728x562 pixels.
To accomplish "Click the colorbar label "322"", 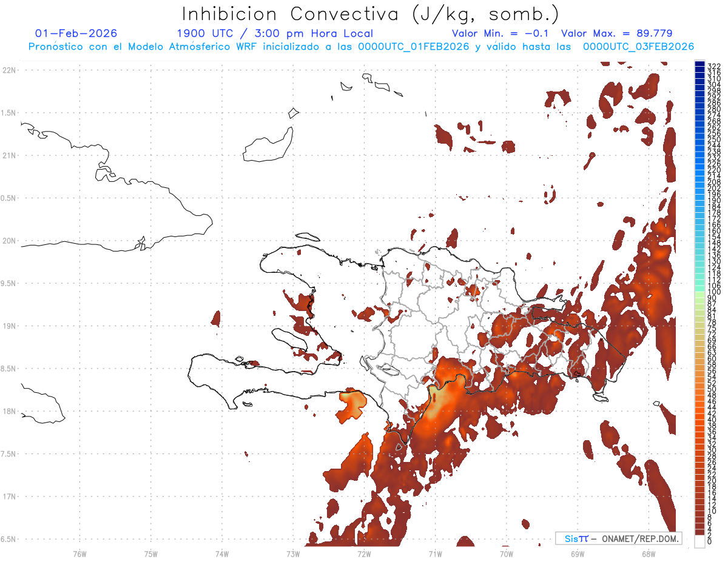I will 714,66.
